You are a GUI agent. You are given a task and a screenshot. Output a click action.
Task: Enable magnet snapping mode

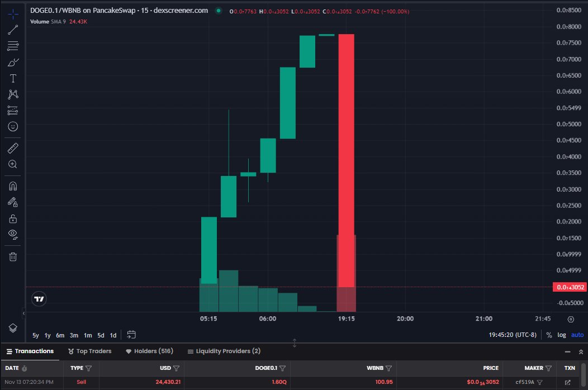coord(12,186)
